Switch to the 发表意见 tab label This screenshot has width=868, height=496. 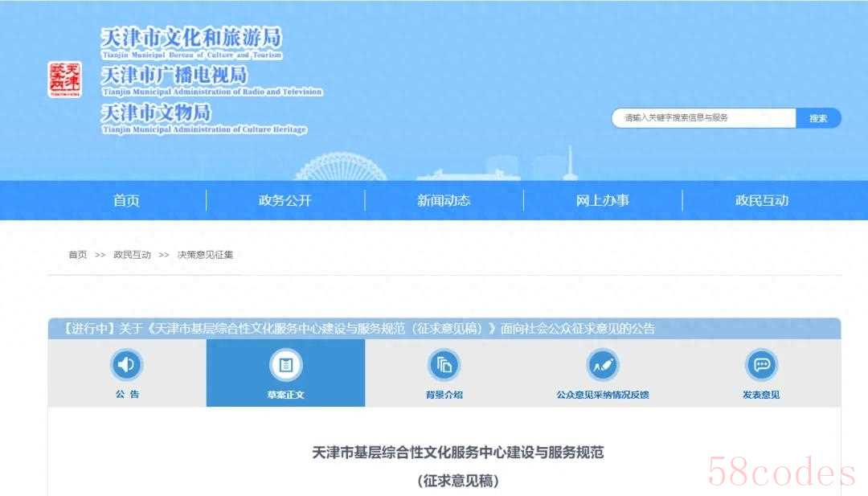(762, 395)
